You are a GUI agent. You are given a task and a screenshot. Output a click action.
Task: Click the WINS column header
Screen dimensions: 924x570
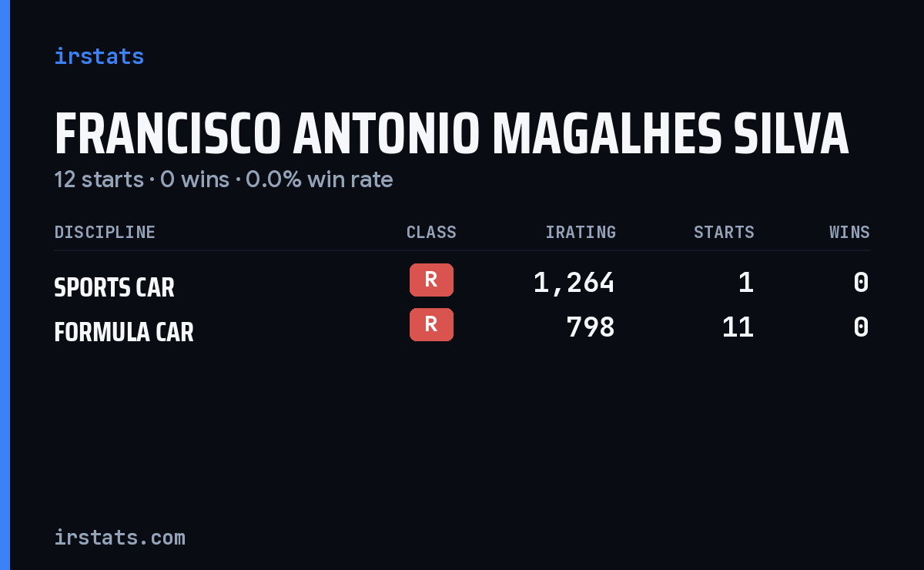849,232
